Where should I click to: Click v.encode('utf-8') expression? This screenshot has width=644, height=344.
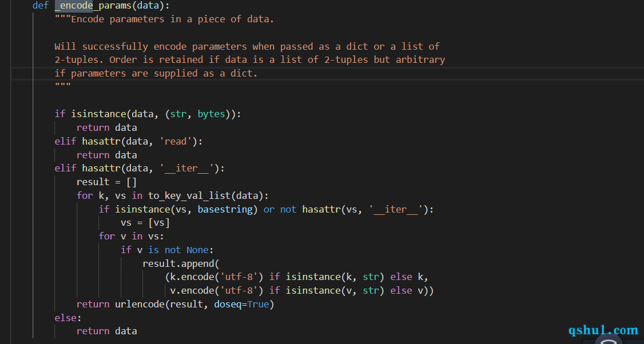point(217,291)
